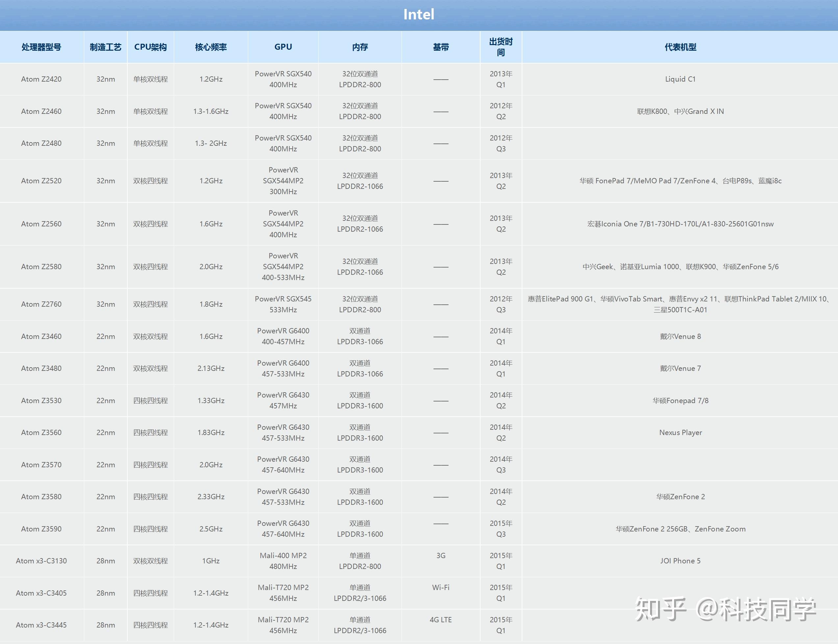The width and height of the screenshot is (838, 644).
Task: Click PowerVR SGX544MP2 400-533MHz cell
Action: click(x=283, y=267)
